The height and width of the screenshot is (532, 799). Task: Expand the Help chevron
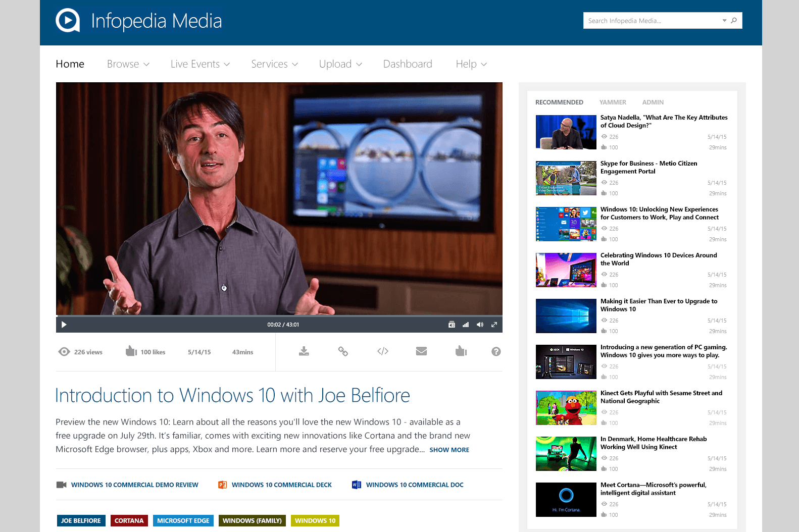[x=484, y=65]
